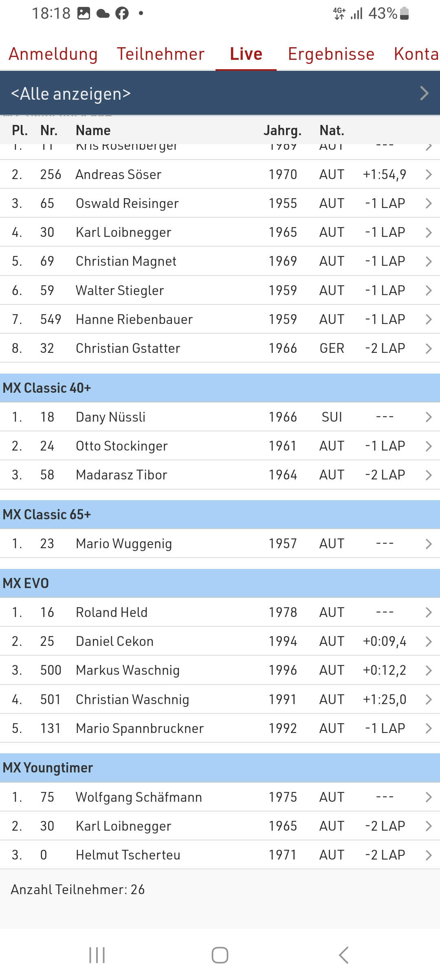Screen dimensions: 440x980
Task: Tap the MX EVO category header
Action: (220, 583)
